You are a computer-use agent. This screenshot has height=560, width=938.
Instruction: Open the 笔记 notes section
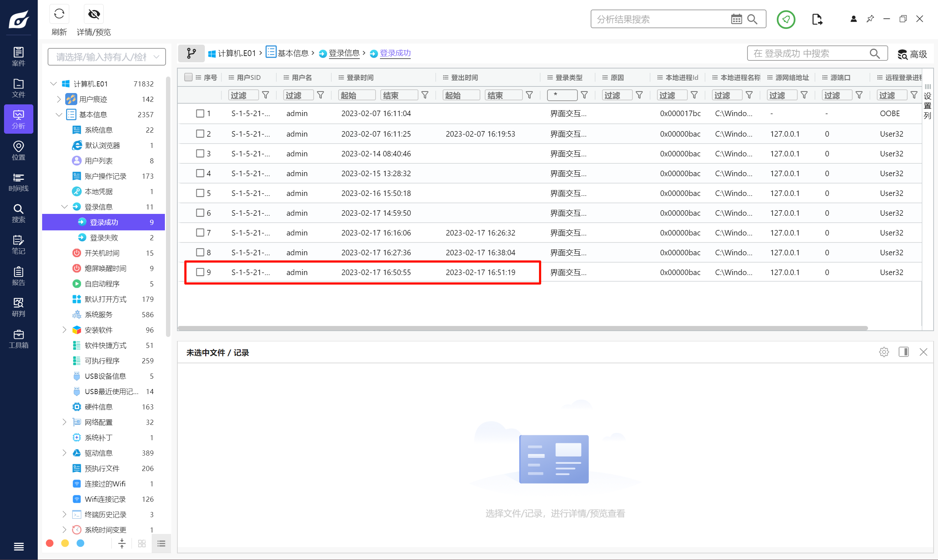click(x=18, y=245)
